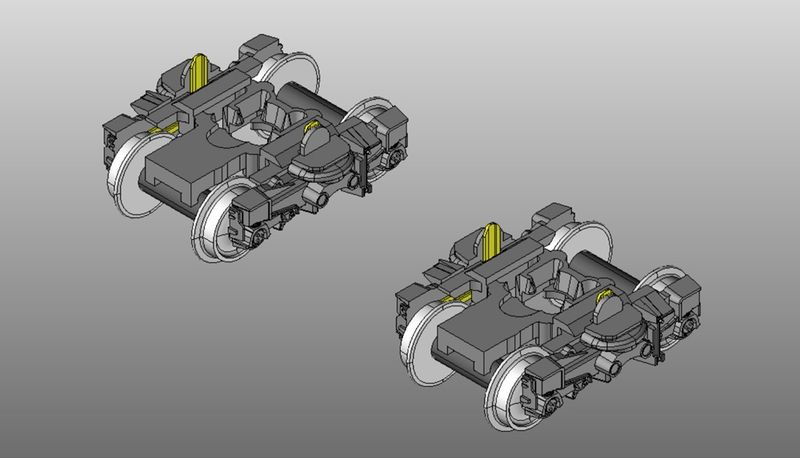Pick the thin yellow strip on lower-right bogie's left side
Image resolution: width=800 pixels, height=458 pixels.
(458, 297)
